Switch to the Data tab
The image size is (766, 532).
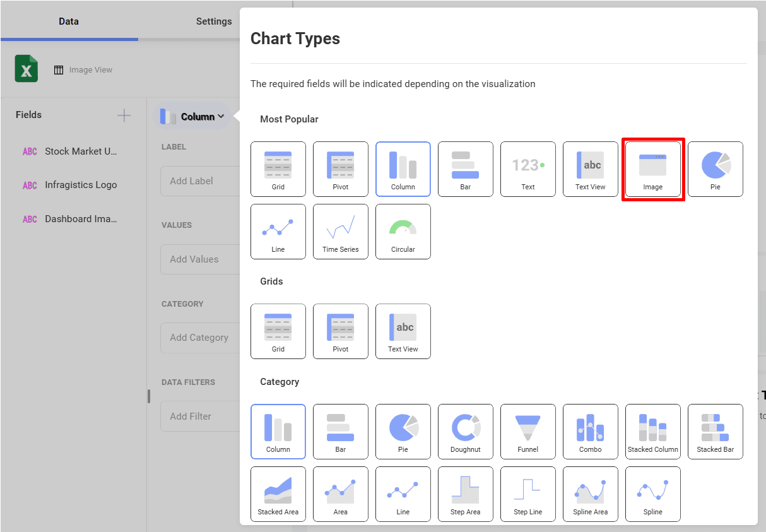click(x=69, y=21)
